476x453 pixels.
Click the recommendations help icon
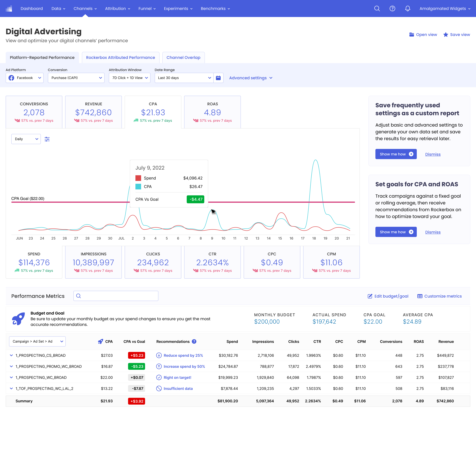(x=194, y=341)
